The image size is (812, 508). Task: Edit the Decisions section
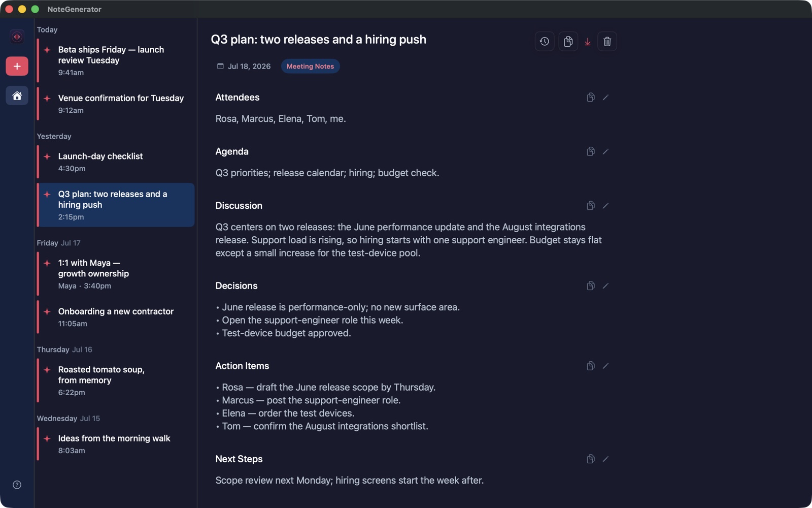[605, 286]
